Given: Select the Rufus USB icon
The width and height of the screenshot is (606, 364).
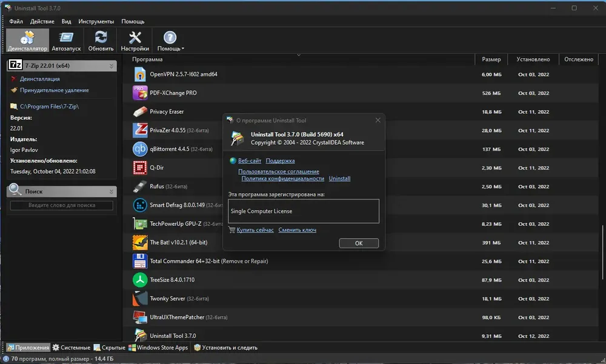Looking at the screenshot, I should coord(140,187).
